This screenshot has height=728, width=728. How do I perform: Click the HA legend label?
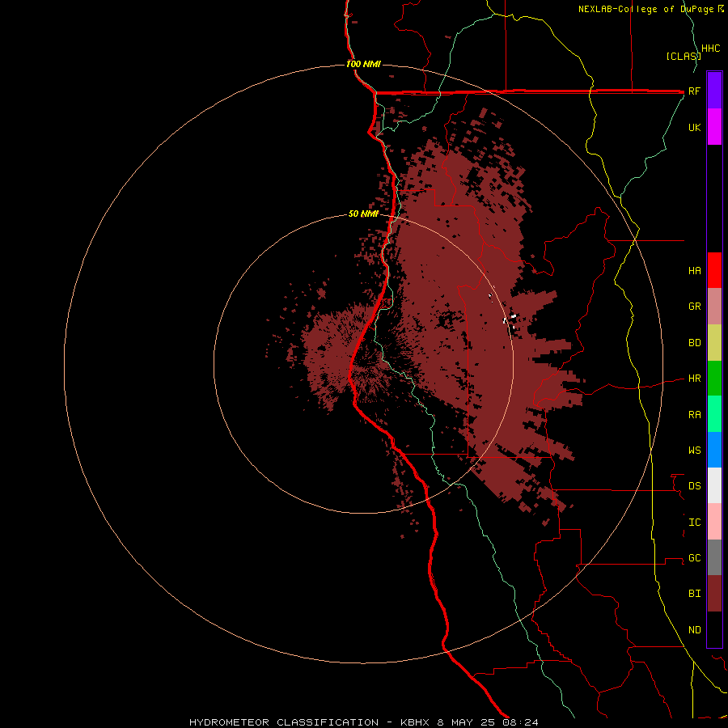694,270
